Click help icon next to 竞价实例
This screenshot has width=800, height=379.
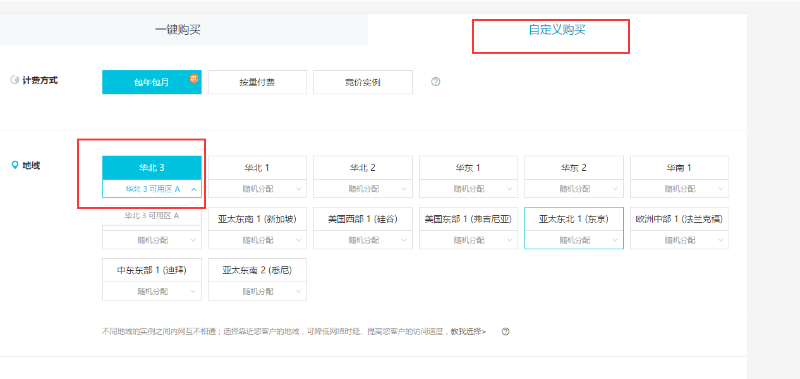435,82
